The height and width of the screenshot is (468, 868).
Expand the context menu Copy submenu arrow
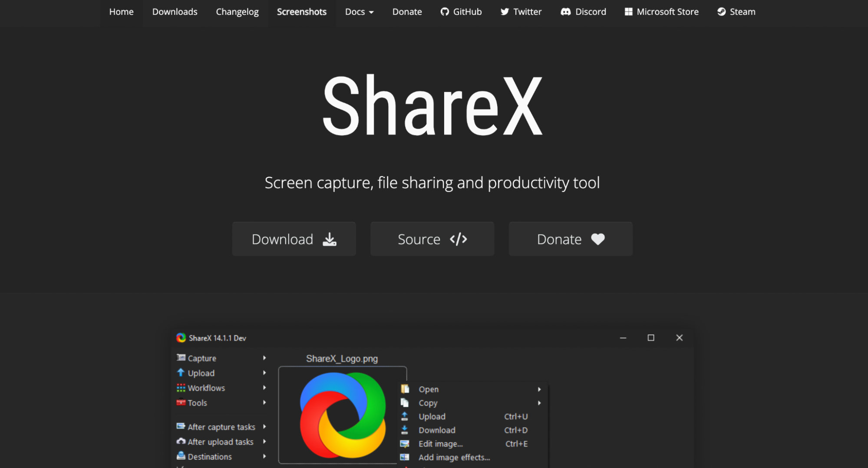coord(539,403)
